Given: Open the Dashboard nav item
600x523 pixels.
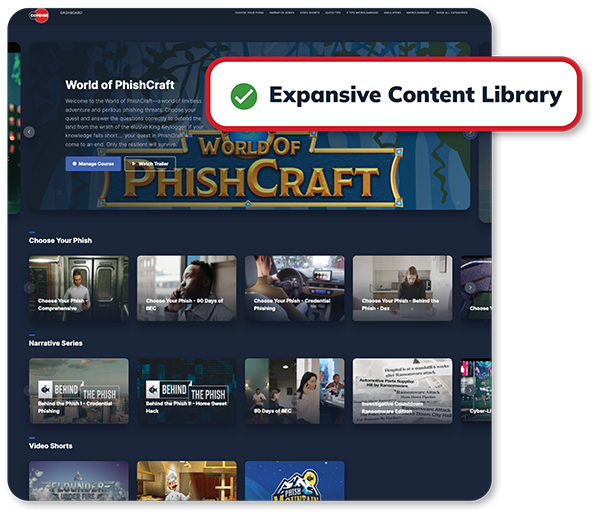Looking at the screenshot, I should tap(71, 15).
